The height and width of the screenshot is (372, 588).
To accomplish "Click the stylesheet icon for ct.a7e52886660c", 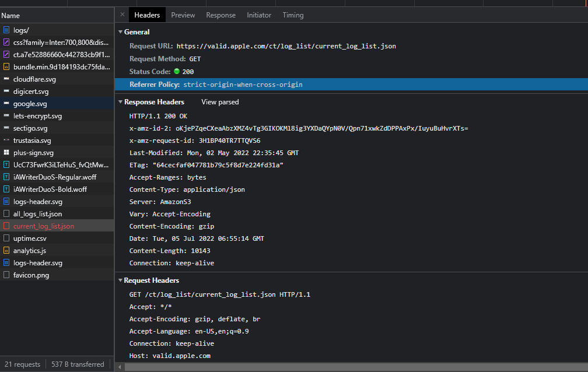I will pyautogui.click(x=6, y=54).
